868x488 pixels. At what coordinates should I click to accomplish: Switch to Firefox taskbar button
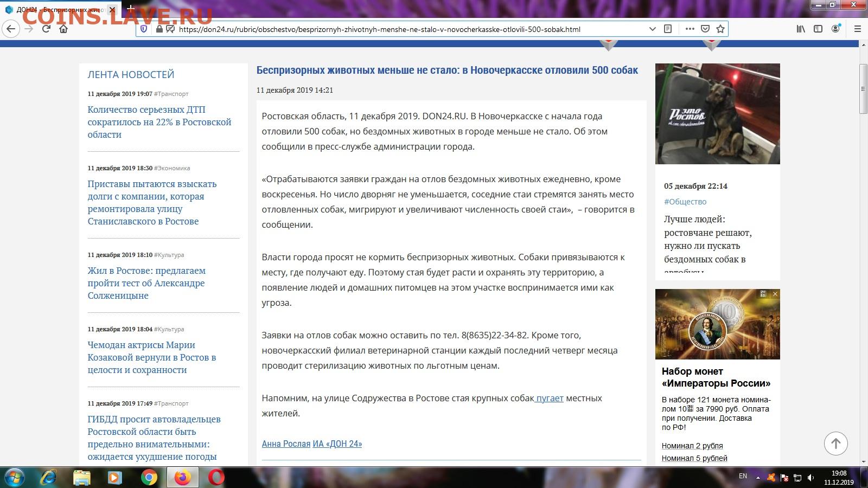pos(183,477)
